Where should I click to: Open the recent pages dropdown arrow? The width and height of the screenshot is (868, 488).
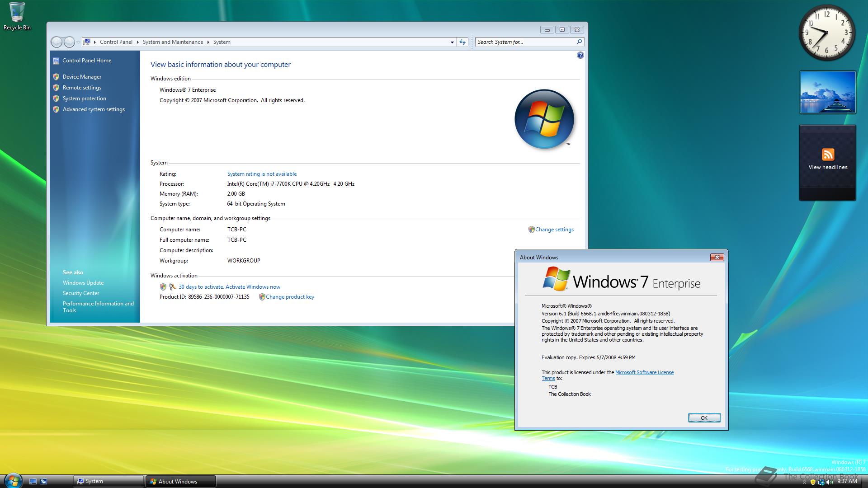[x=78, y=42]
